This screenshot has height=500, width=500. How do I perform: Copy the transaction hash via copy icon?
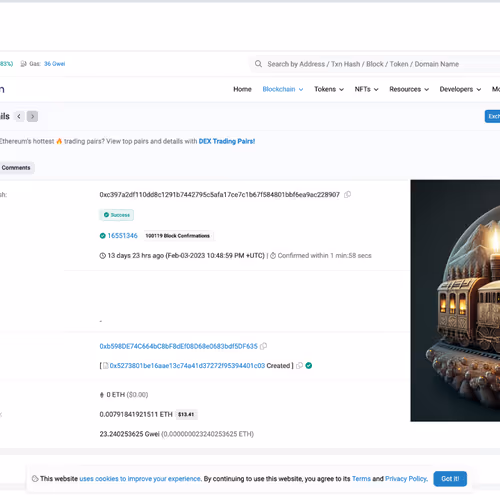[347, 194]
